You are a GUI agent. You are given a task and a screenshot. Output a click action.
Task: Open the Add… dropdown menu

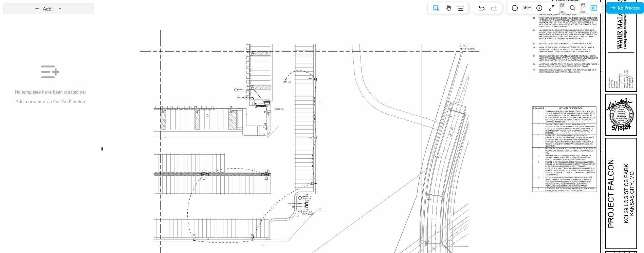48,9
